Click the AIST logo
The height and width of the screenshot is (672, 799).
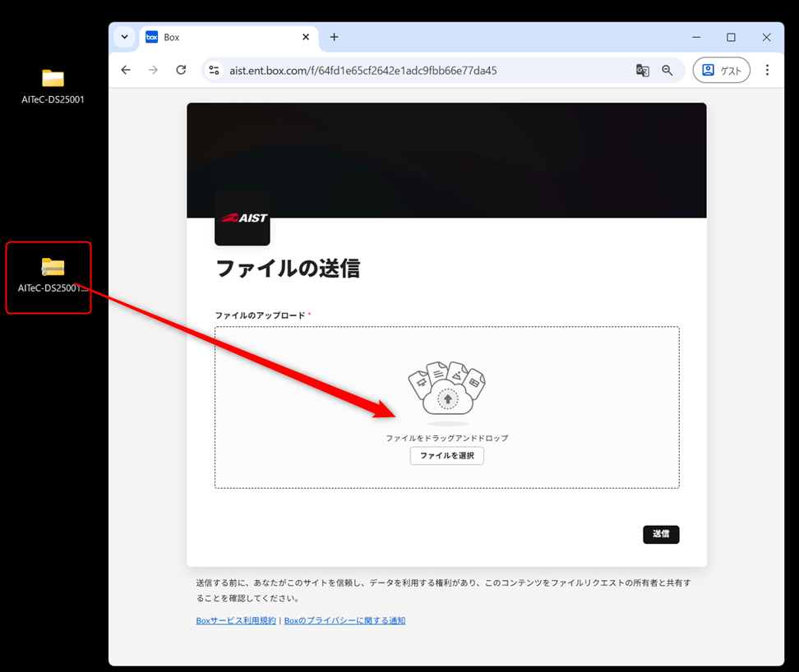[x=242, y=218]
